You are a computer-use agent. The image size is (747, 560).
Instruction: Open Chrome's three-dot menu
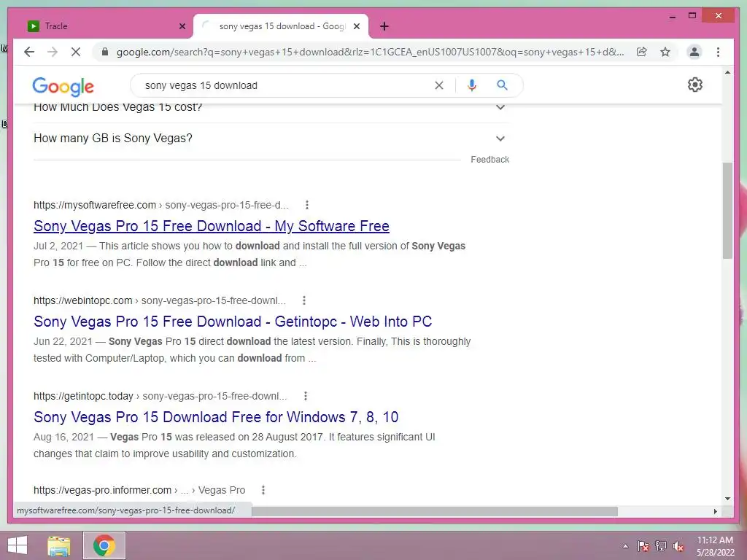tap(718, 52)
